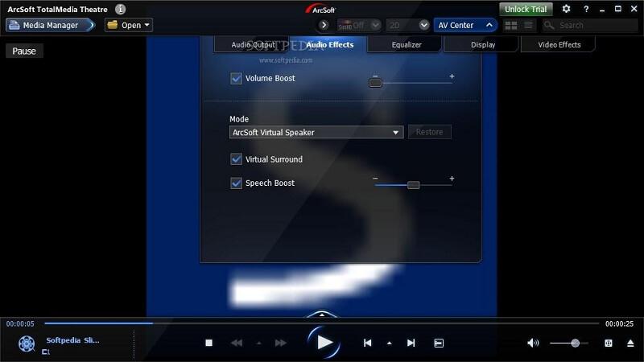
Task: Click the main play button
Action: (324, 343)
